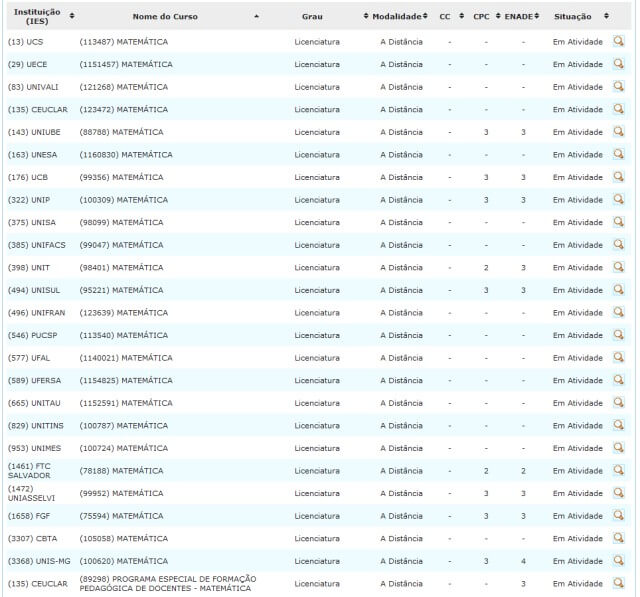This screenshot has width=640, height=597.
Task: Select course cell (99356) MATEMÁTICA
Action: (121, 178)
